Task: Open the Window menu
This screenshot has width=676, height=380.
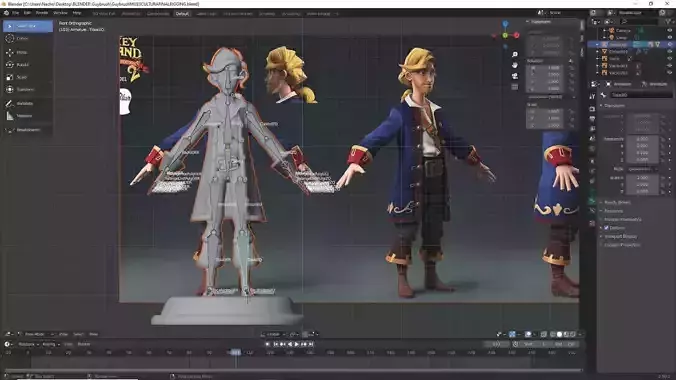Action: [60, 13]
